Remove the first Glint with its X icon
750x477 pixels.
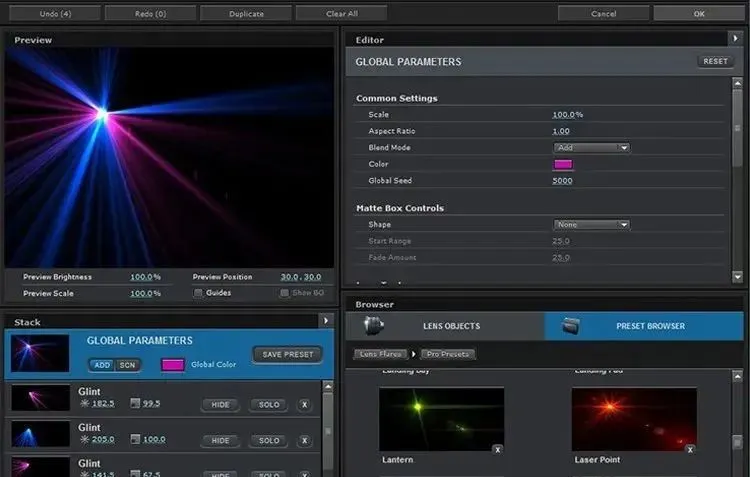[x=305, y=405]
